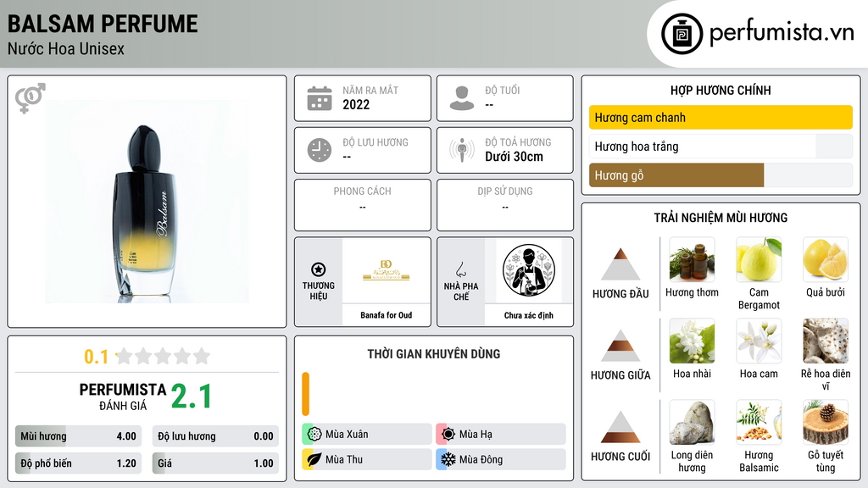Click the nose icon for Nhà pha chế
The width and height of the screenshot is (868, 488).
[x=460, y=269]
